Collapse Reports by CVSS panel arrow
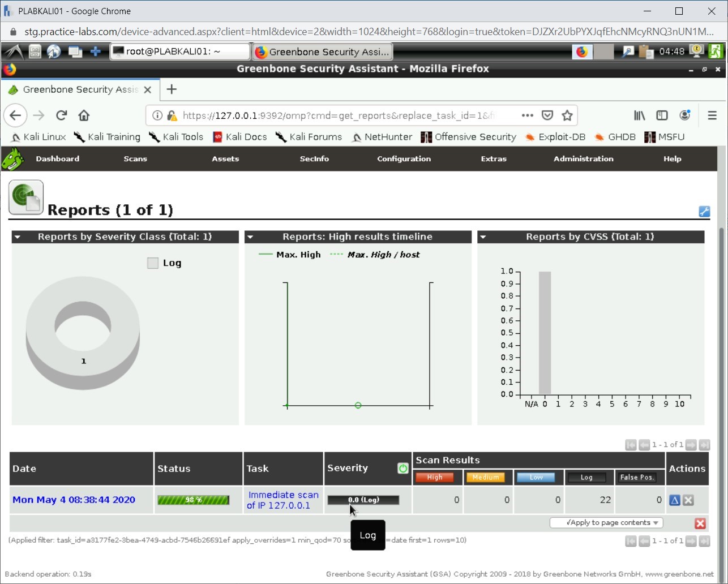 483,237
